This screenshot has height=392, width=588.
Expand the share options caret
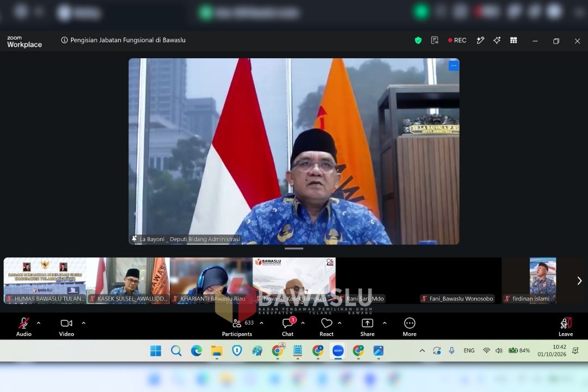[384, 323]
